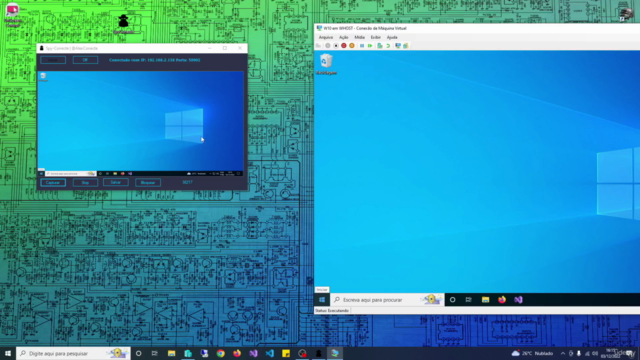
Task: Click the Bloquear button in Spy-Conecte
Action: tap(148, 182)
